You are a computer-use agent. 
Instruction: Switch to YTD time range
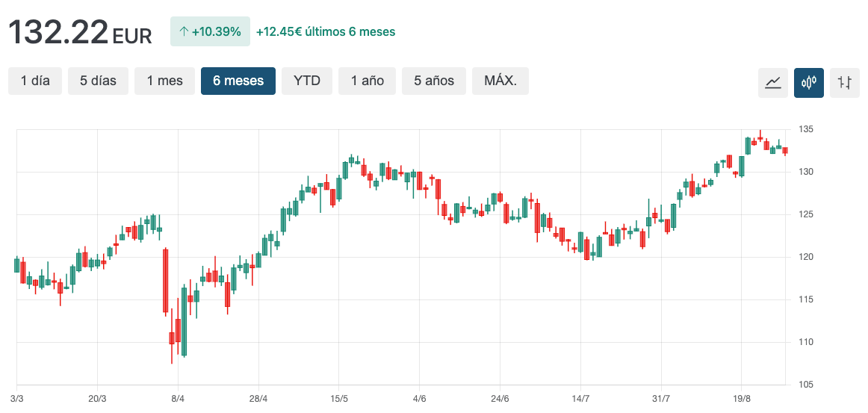307,81
